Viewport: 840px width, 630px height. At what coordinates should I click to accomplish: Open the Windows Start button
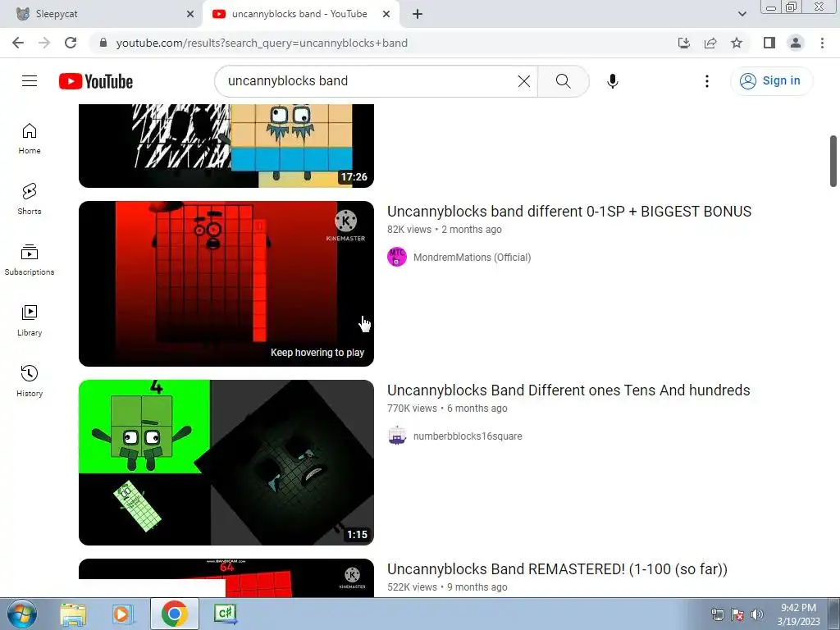[22, 614]
